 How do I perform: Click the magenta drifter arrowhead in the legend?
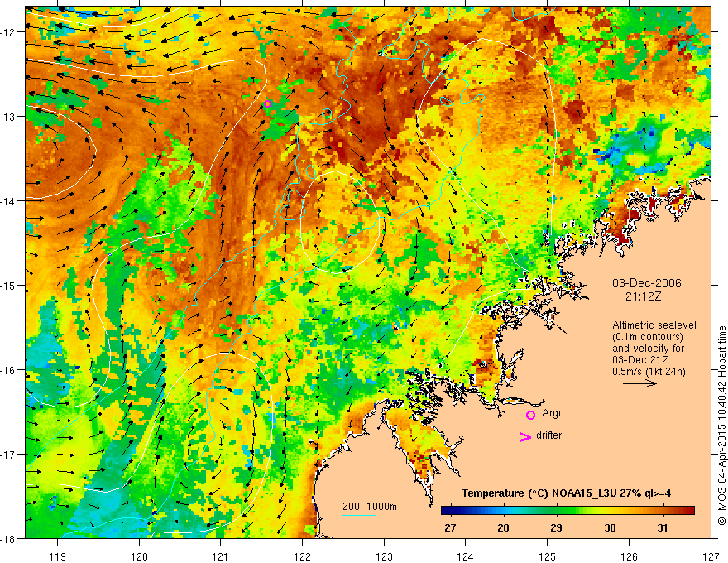click(525, 436)
